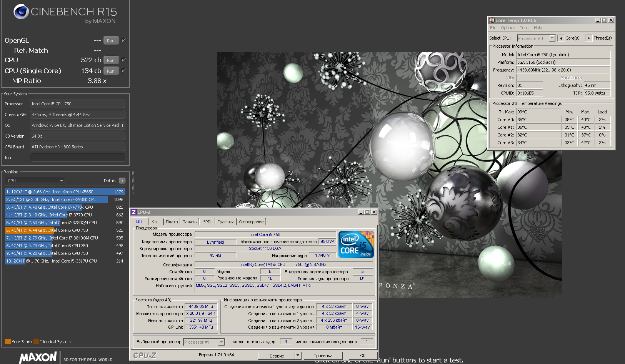Click the core voltage value '1.440 V'

click(322, 255)
